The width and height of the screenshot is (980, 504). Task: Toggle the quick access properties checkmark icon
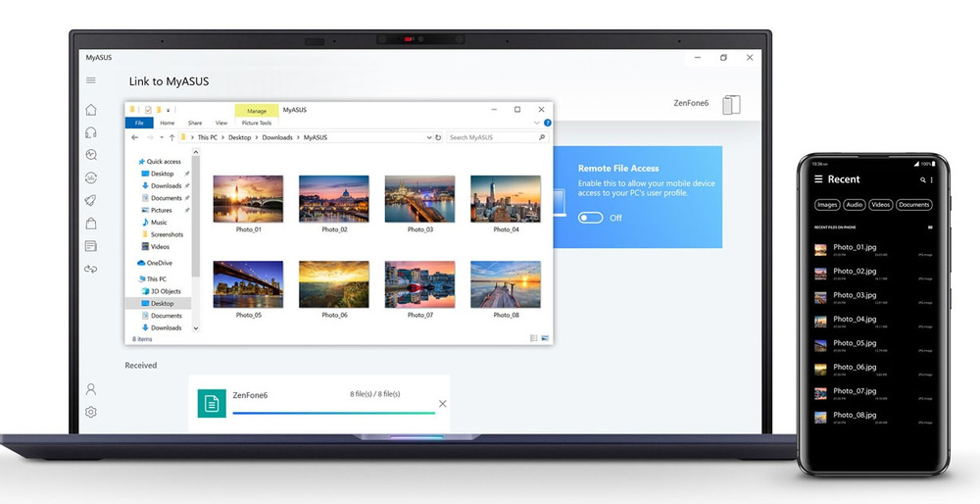[x=148, y=110]
